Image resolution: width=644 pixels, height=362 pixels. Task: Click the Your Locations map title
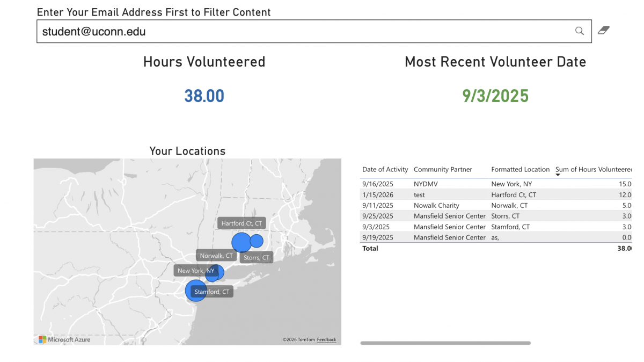pos(187,151)
